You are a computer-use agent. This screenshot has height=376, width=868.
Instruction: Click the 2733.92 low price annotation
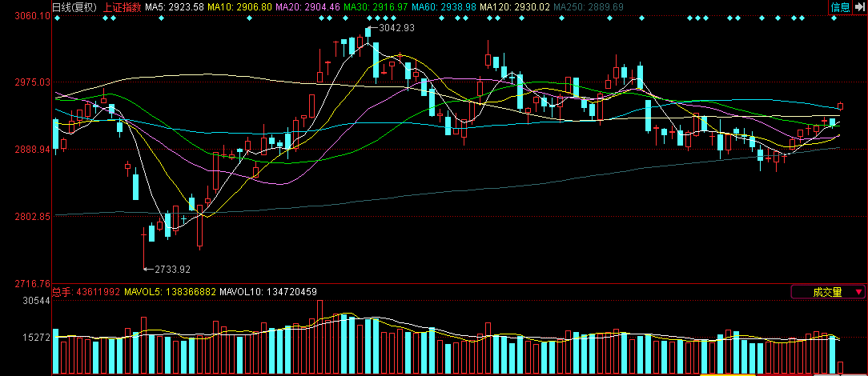(172, 269)
